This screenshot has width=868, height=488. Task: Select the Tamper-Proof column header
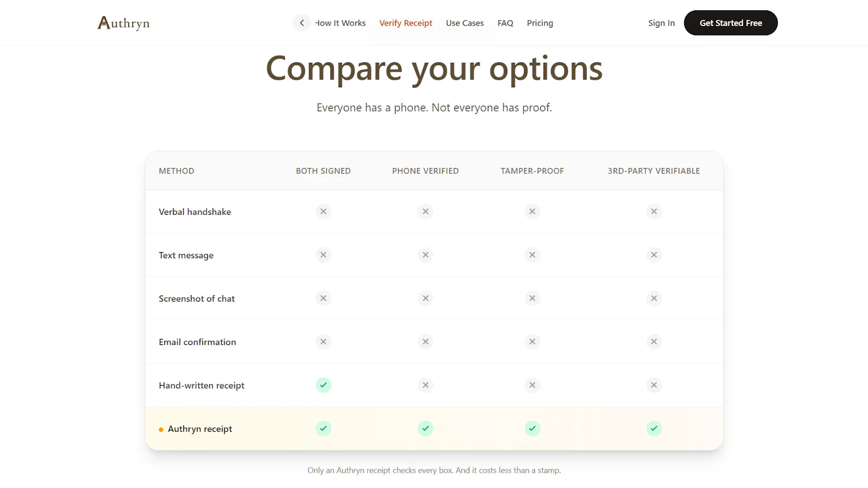point(532,171)
